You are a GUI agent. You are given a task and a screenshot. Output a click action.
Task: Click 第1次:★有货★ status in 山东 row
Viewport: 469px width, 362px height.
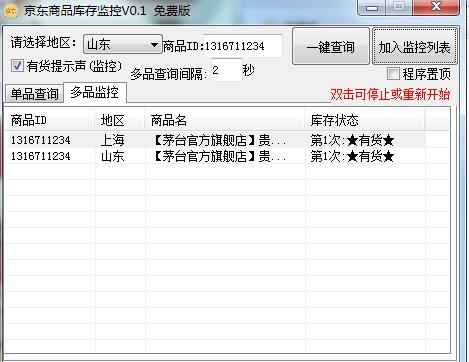pyautogui.click(x=352, y=156)
